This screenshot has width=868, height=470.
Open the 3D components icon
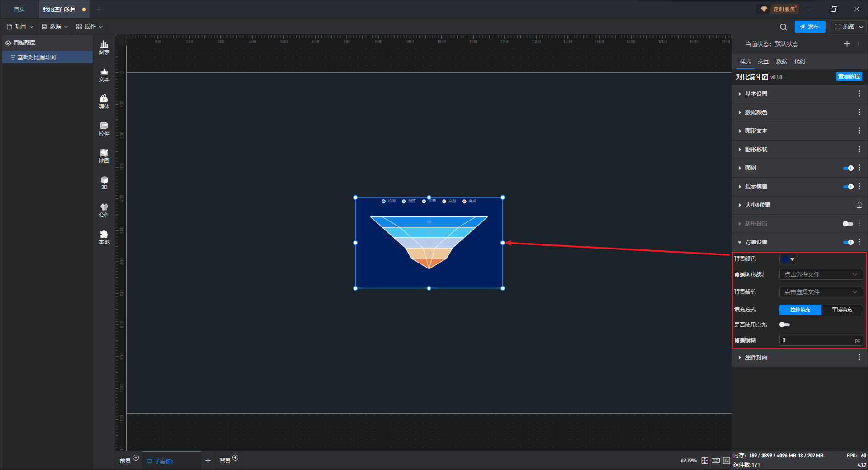(104, 183)
